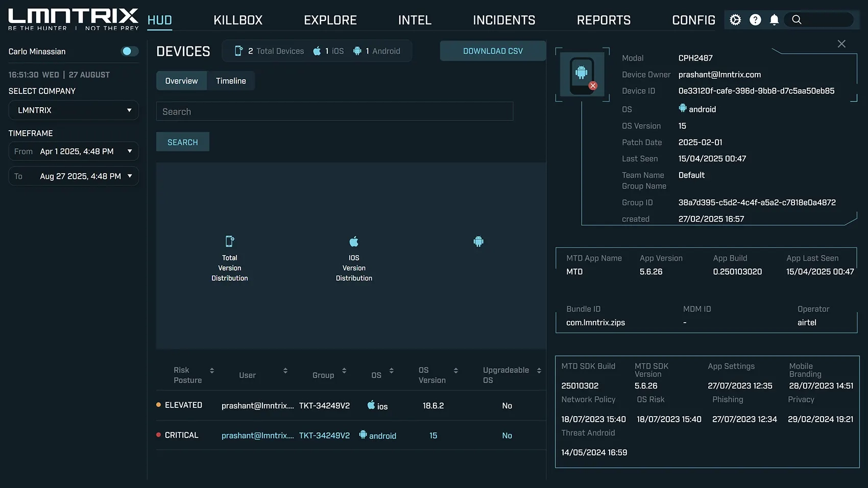
Task: Click App Build value 0.250103020
Action: point(737,272)
